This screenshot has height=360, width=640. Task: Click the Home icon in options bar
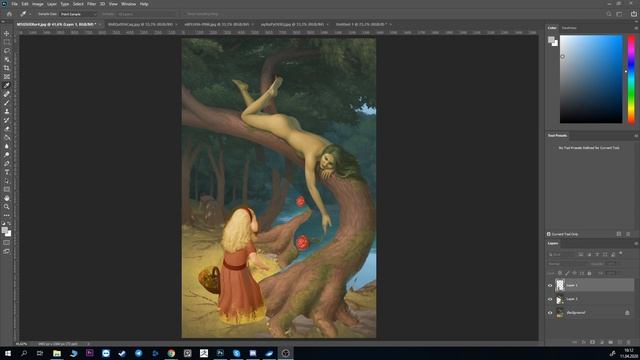[9, 14]
